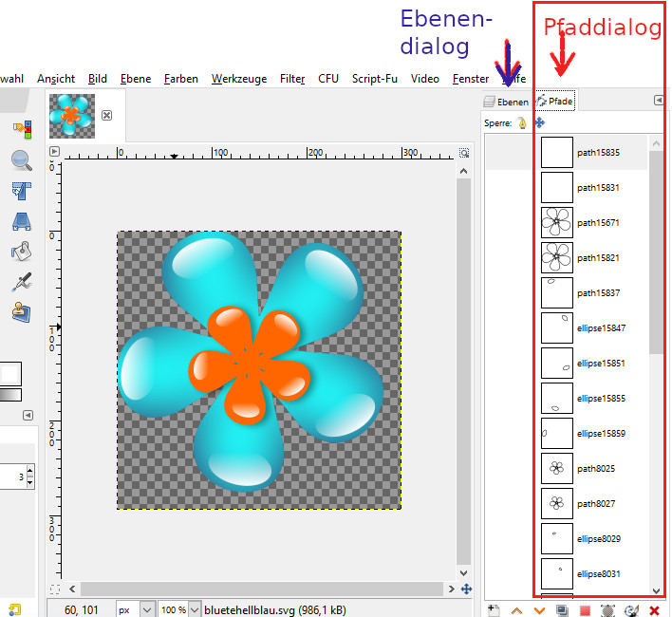Click the bluetehellblau.svg status text
Viewport: 672px width, 617px height.
click(275, 609)
